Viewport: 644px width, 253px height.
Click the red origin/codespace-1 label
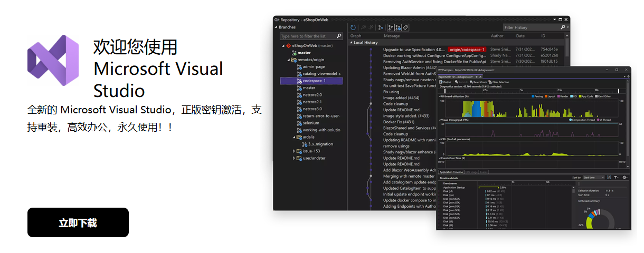(x=467, y=50)
